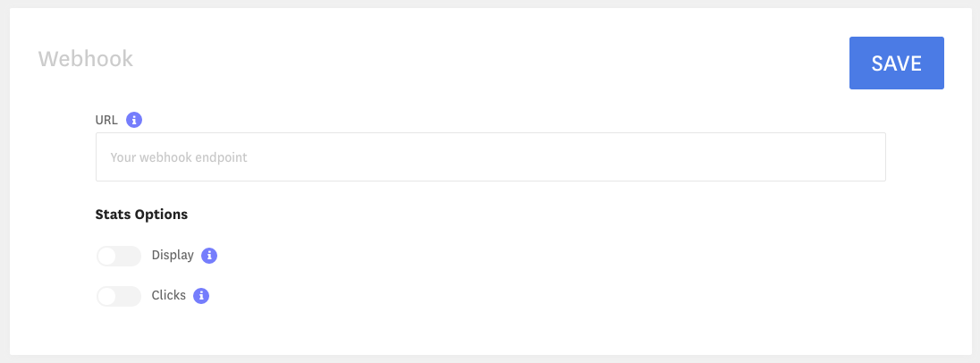
Task: View help icon for Display stat
Action: pyautogui.click(x=209, y=256)
